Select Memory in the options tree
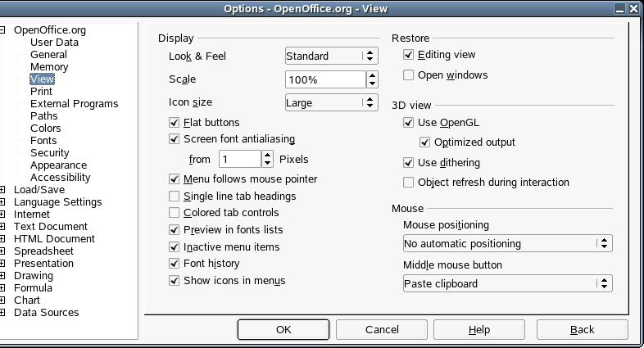Image resolution: width=644 pixels, height=348 pixels. pos(49,67)
